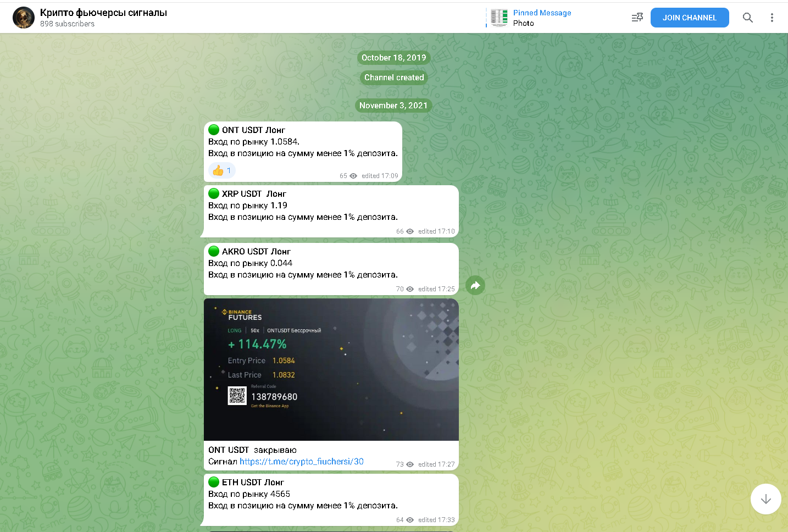The height and width of the screenshot is (532, 788).
Task: Click the 898 subscribers text
Action: pos(67,24)
